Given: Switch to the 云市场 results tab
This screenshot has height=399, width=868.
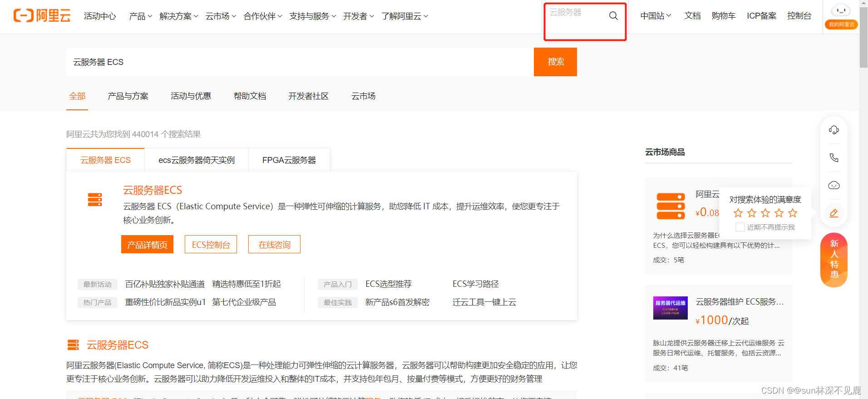Looking at the screenshot, I should pyautogui.click(x=363, y=96).
